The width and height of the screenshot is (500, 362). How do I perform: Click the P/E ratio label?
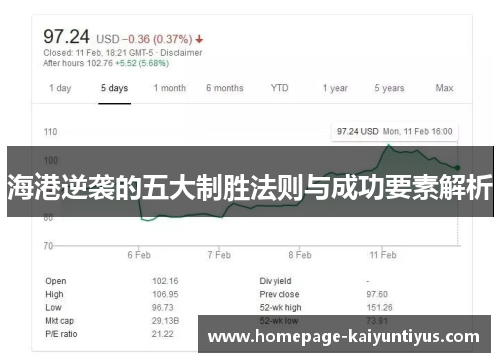click(61, 334)
